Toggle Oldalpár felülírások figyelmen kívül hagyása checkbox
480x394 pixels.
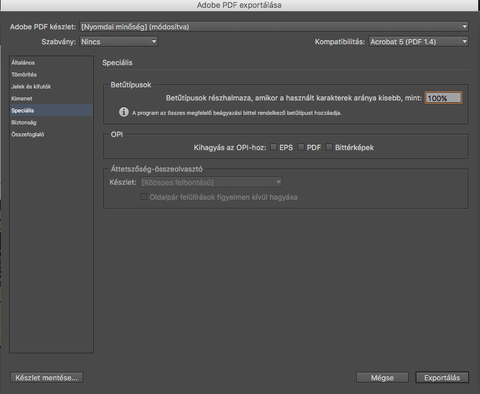(144, 197)
